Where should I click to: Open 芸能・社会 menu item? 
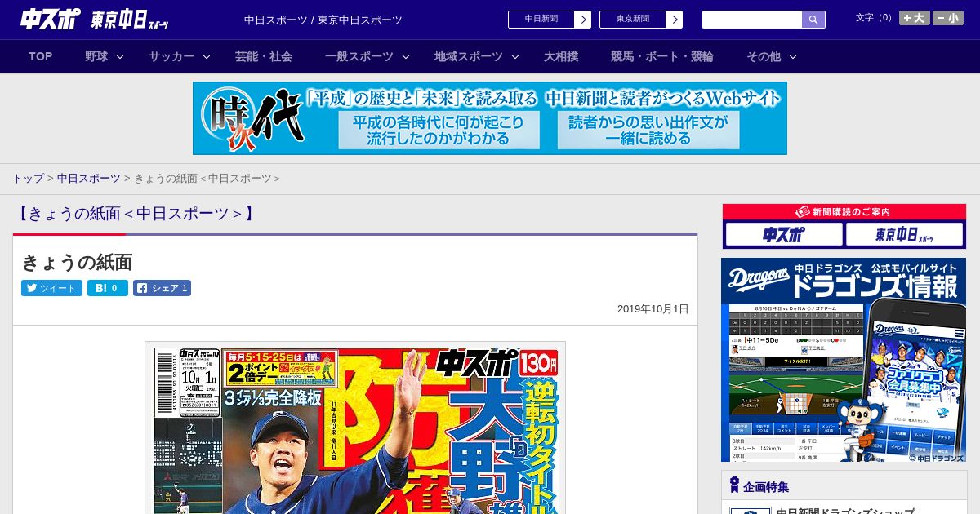264,56
